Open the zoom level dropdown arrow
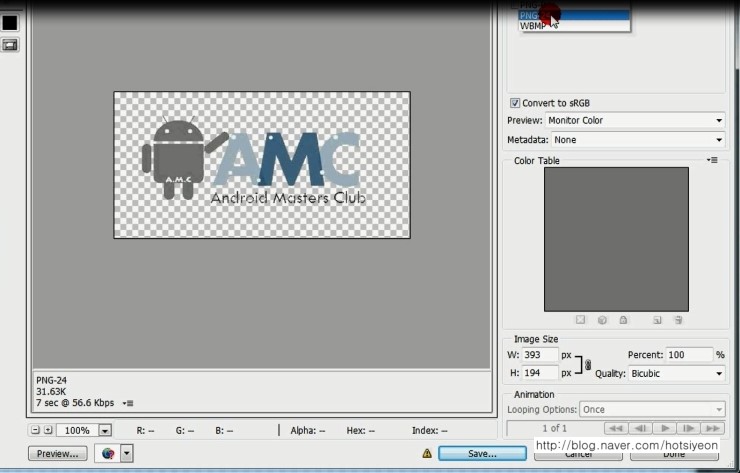 point(105,431)
